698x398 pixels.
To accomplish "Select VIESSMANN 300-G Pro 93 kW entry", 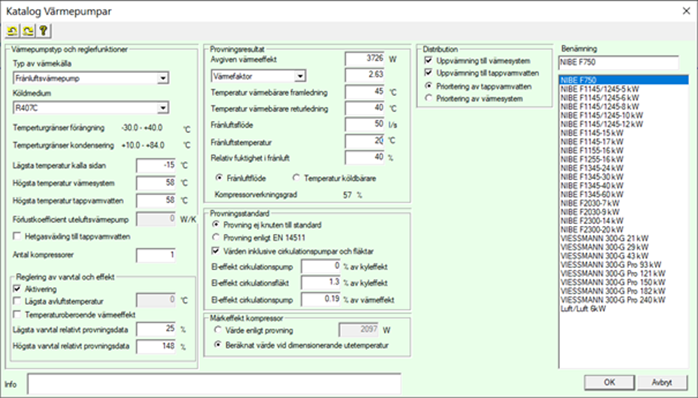I will [623, 265].
